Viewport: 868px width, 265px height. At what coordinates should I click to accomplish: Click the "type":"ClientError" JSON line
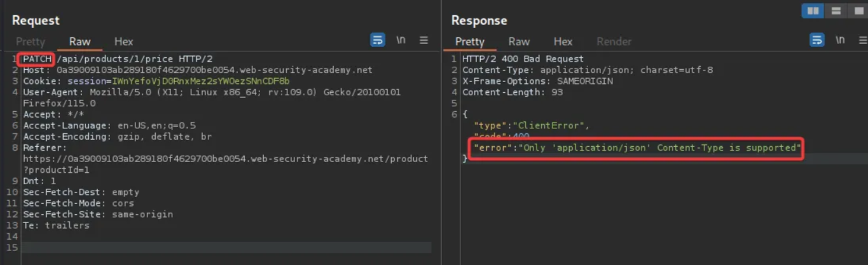click(x=532, y=126)
